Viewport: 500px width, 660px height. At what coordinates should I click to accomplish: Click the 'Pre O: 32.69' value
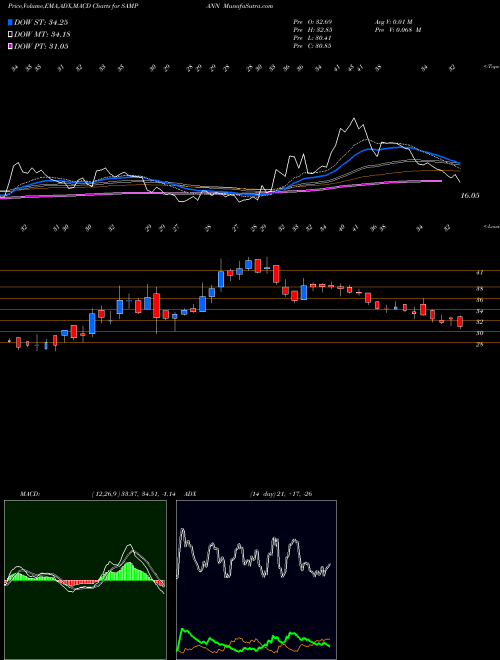tap(312, 21)
